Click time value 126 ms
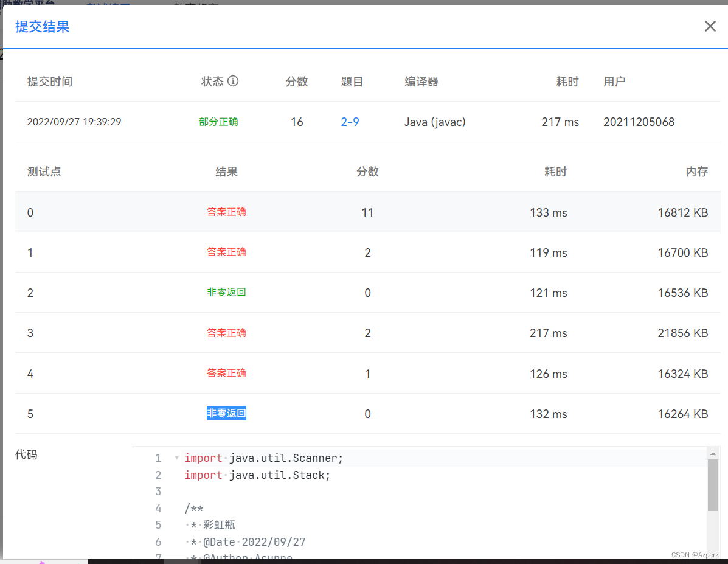This screenshot has height=564, width=728. coord(549,374)
